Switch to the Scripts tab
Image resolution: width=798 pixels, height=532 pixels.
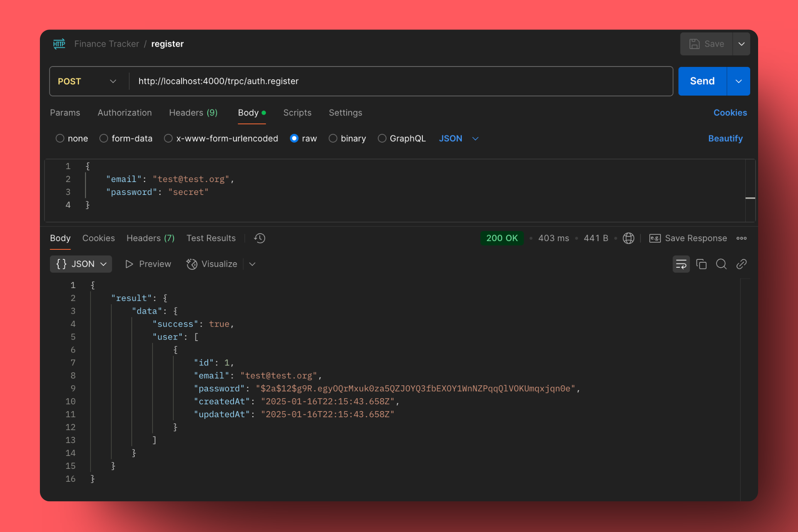(297, 113)
